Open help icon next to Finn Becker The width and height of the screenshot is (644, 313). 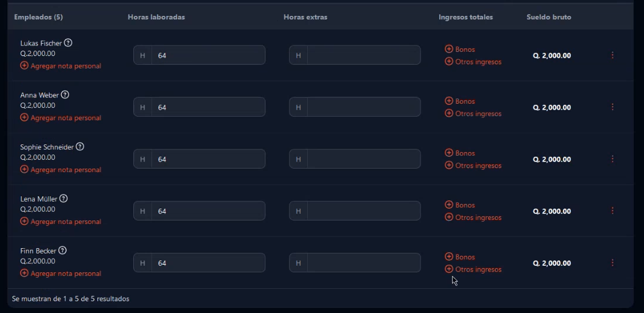[x=62, y=250]
